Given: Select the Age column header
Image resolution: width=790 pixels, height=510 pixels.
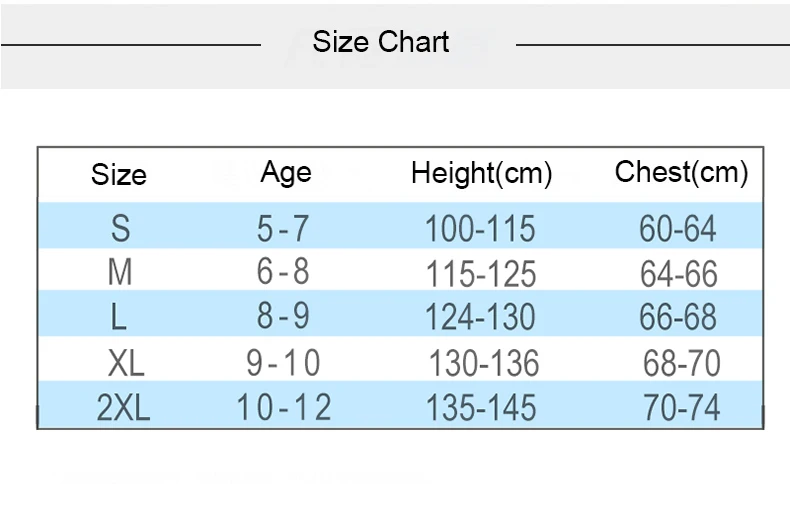Looking at the screenshot, I should click(x=286, y=174).
